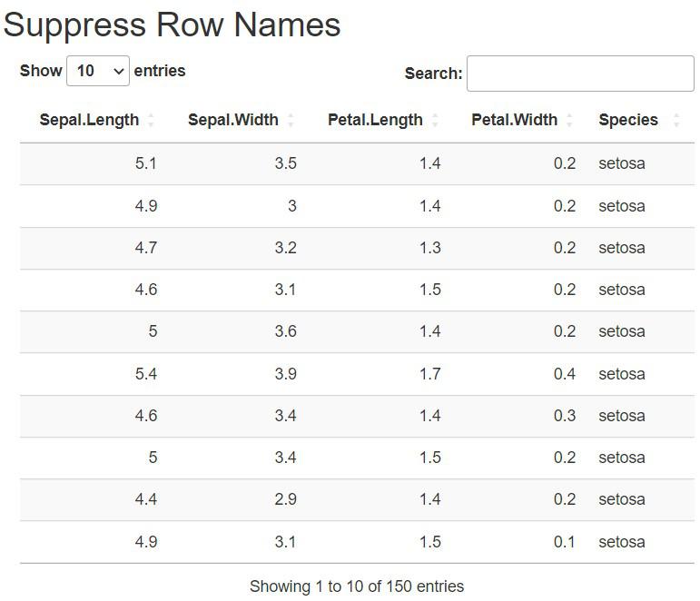Viewport: 700px width, 601px height.
Task: Click the Species sort arrows icon
Action: click(x=676, y=120)
